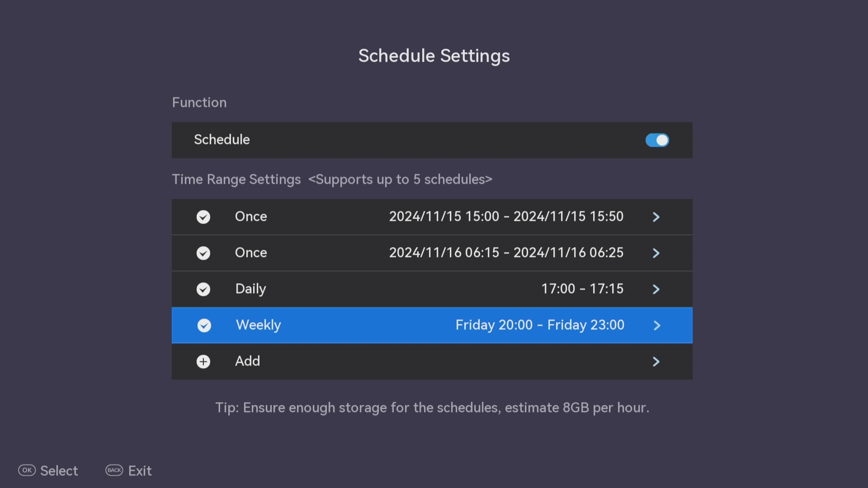Uncheck the Daily schedule checkmark

pos(203,289)
